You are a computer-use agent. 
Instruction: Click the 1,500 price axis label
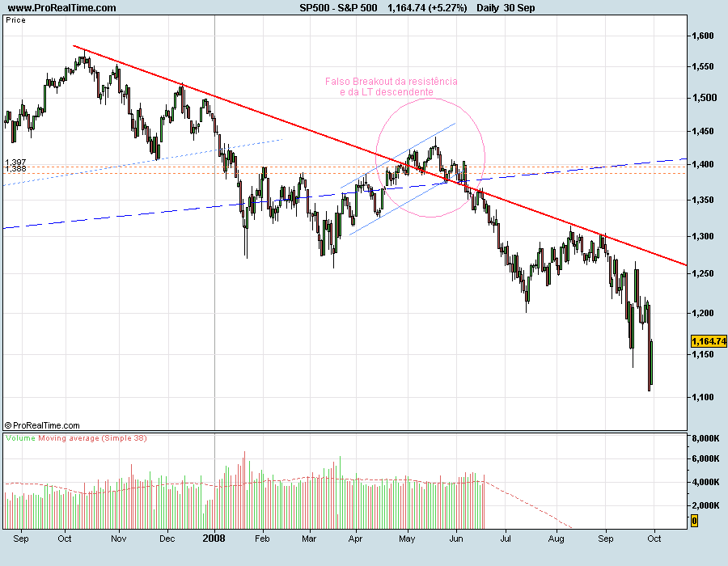click(x=704, y=98)
